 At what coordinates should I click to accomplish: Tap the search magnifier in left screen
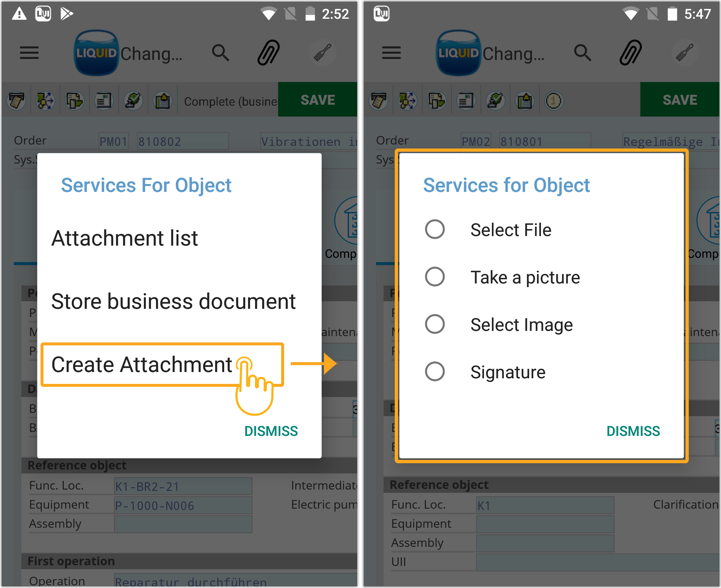pos(221,52)
